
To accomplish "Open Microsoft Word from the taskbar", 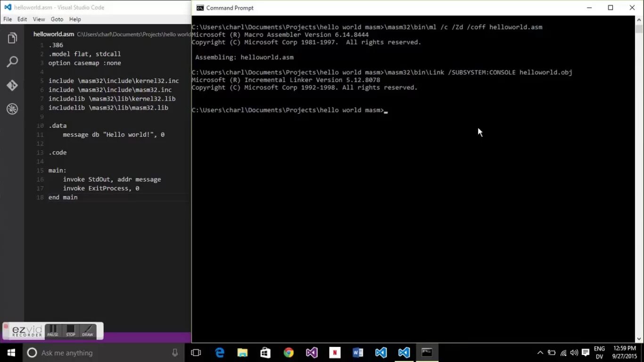I will coord(358,353).
